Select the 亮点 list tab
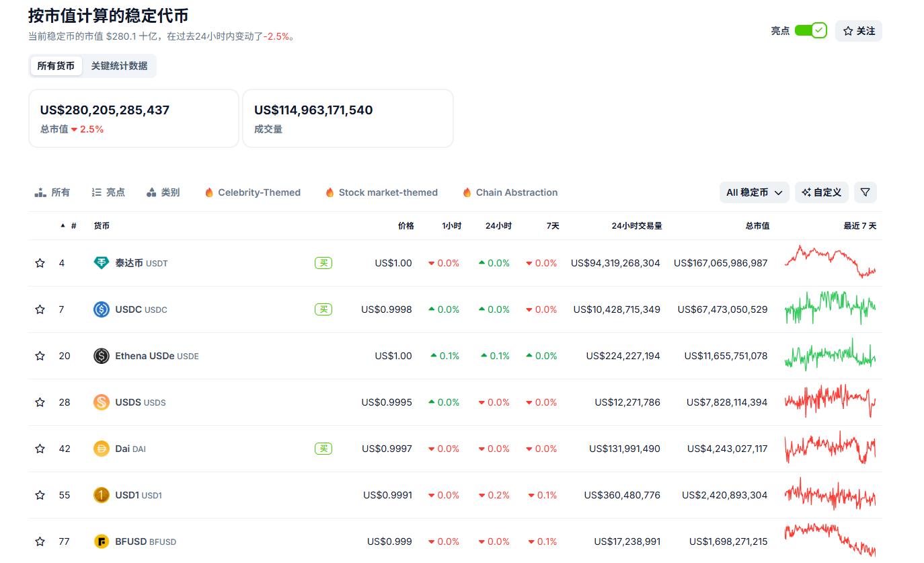The width and height of the screenshot is (924, 563). 108,192
